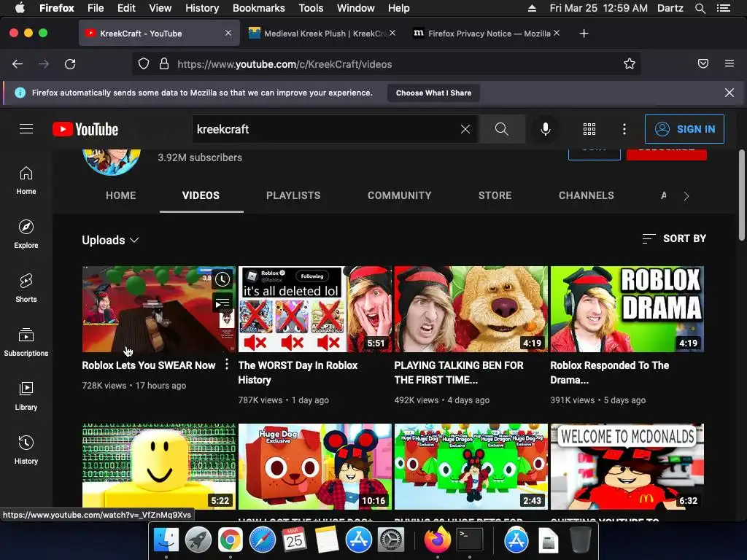
Task: Open the YouTube guide hamburger menu
Action: (26, 129)
